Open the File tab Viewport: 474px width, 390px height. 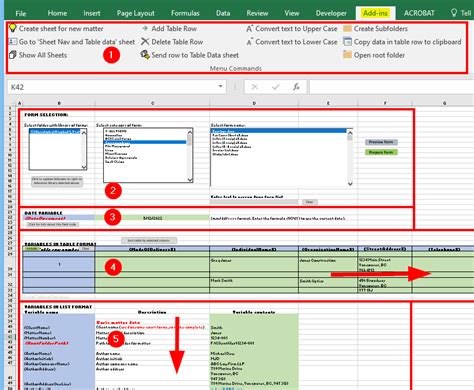21,13
